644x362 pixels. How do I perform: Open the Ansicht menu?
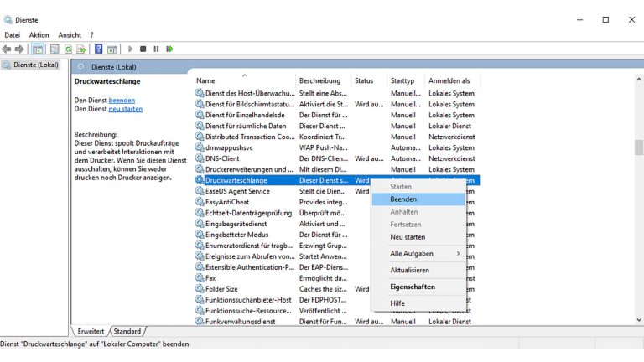pyautogui.click(x=70, y=35)
